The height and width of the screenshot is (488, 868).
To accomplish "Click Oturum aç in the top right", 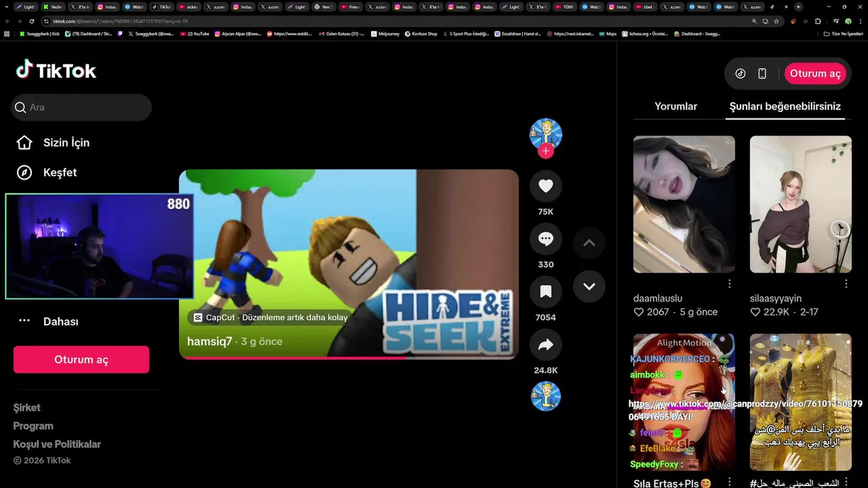I will pos(815,73).
